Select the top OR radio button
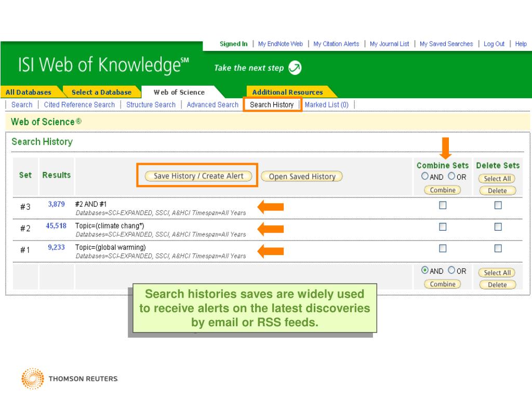This screenshot has height=399, width=532. point(451,176)
